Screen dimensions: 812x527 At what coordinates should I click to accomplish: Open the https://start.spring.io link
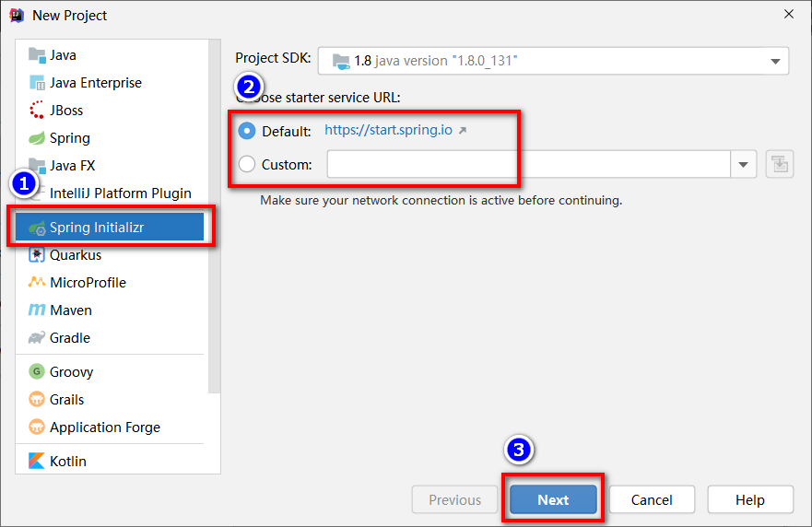388,130
